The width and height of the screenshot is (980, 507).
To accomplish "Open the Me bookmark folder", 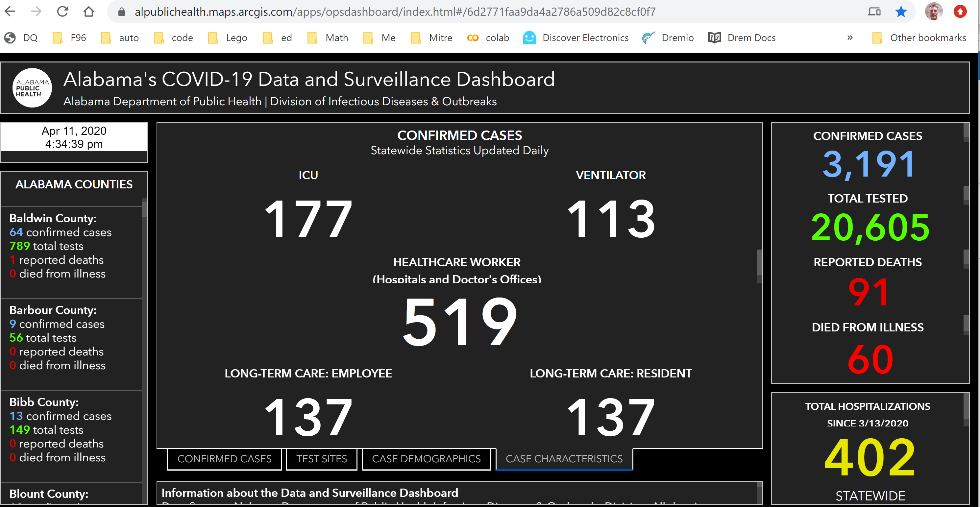I will (x=379, y=38).
